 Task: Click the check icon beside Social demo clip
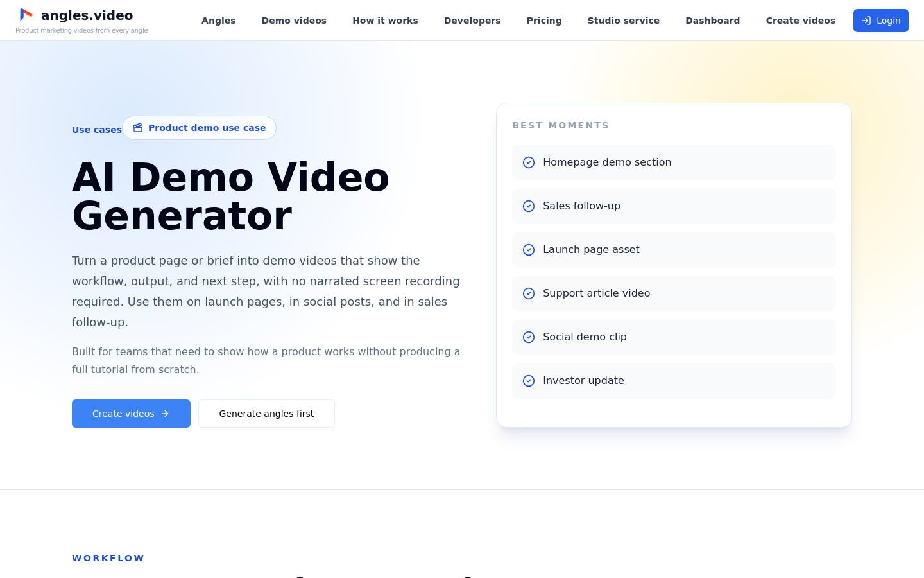pos(529,337)
